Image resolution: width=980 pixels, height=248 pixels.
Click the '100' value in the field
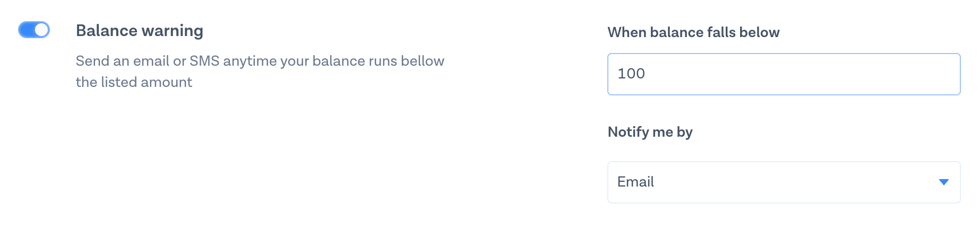tap(631, 74)
